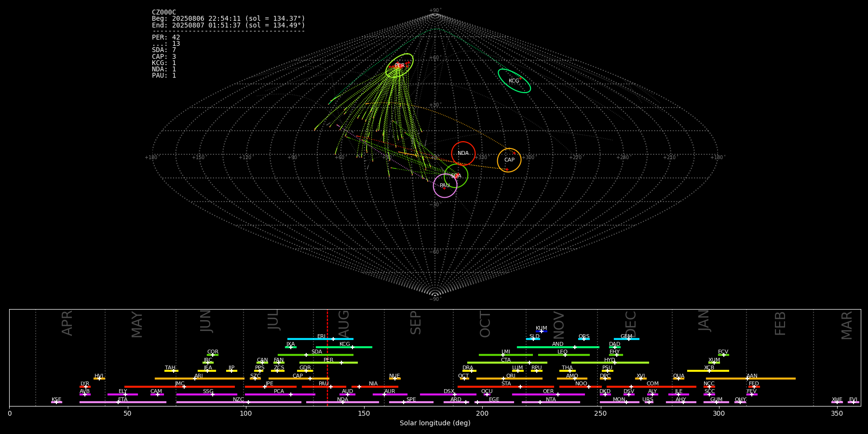Click the '+90' latitude label at map top
Screen dimensions: 868x434
434,10
